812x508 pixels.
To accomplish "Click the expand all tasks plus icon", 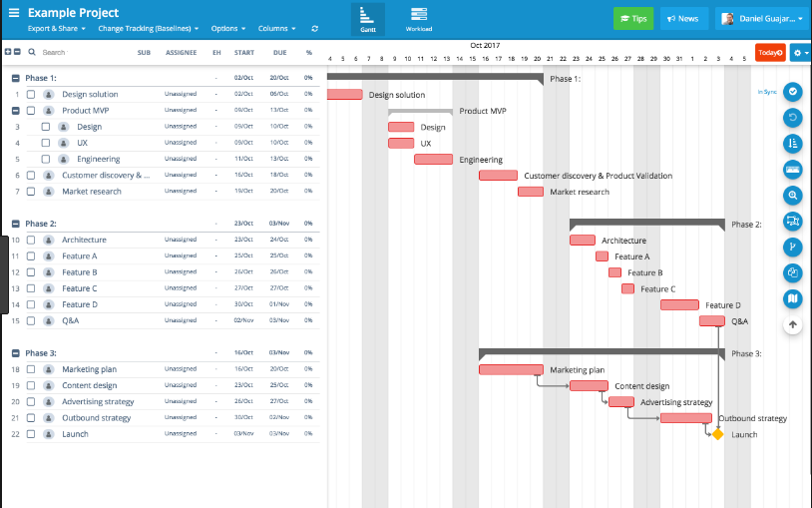I will (x=9, y=52).
